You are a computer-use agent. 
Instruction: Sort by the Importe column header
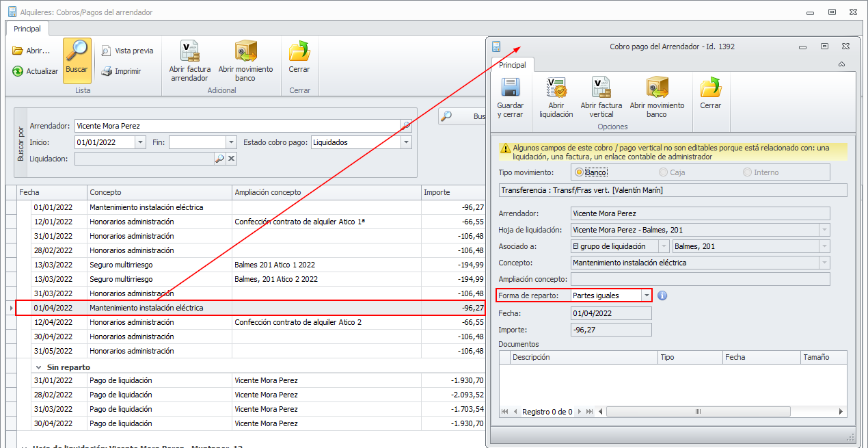(x=453, y=192)
